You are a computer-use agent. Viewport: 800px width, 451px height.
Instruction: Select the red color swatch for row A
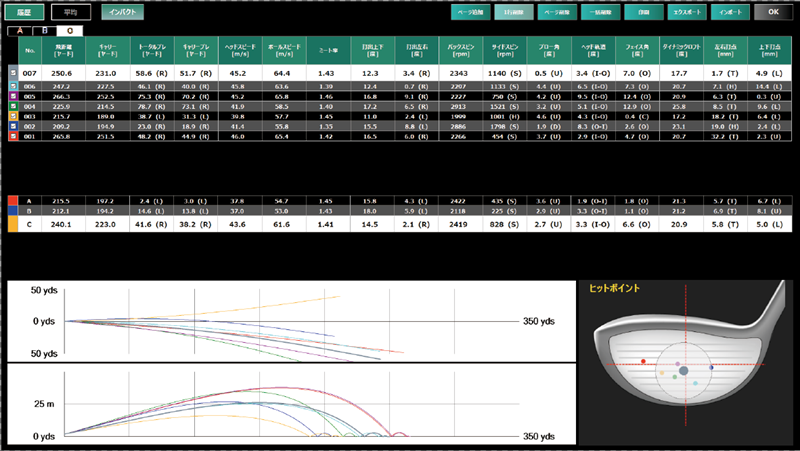click(x=11, y=200)
